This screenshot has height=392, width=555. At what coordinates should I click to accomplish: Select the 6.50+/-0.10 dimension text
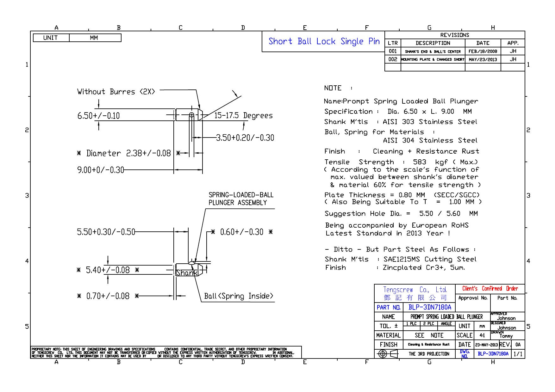pyautogui.click(x=98, y=116)
